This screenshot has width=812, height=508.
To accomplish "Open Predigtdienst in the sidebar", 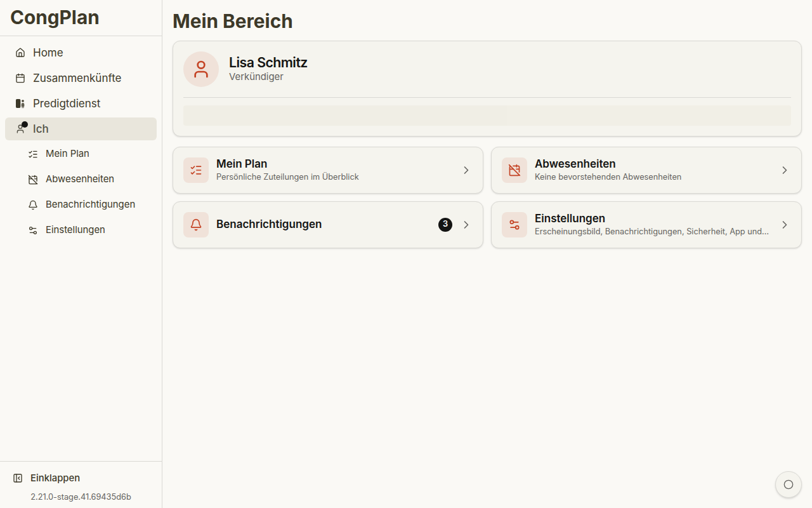I will pyautogui.click(x=81, y=104).
